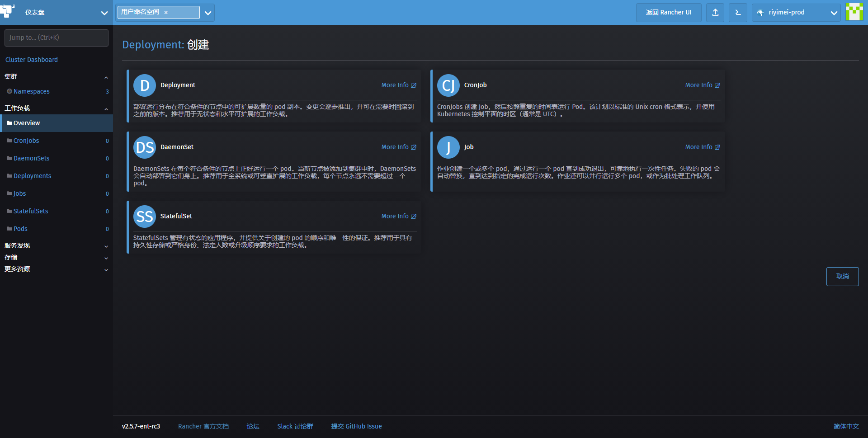Click the StatefulSet card title
868x438 pixels.
click(176, 216)
